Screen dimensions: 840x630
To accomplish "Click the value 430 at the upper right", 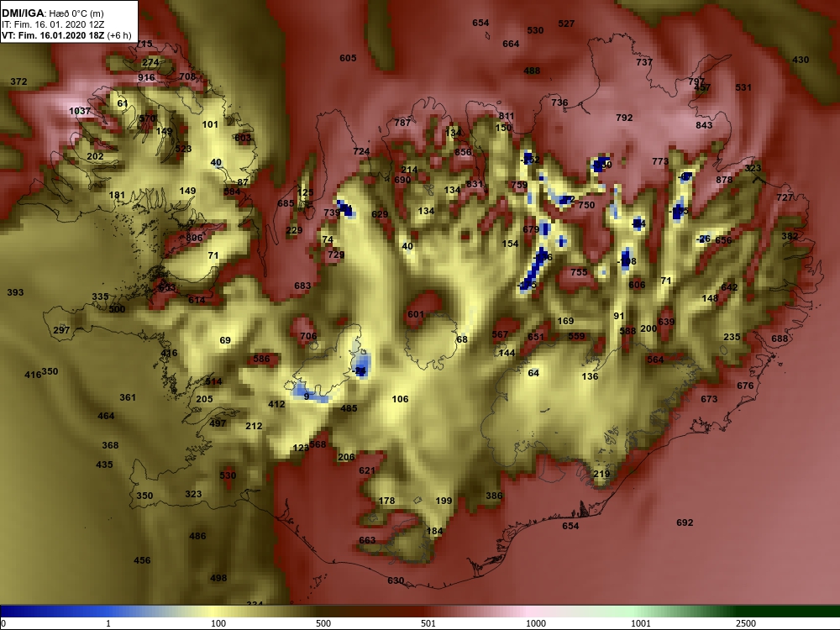I will pos(801,60).
